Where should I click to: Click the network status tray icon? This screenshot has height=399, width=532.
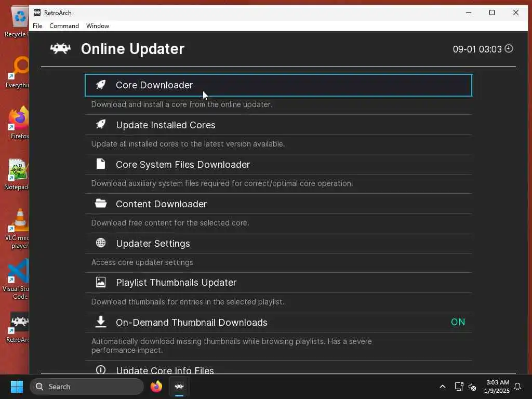pyautogui.click(x=459, y=387)
